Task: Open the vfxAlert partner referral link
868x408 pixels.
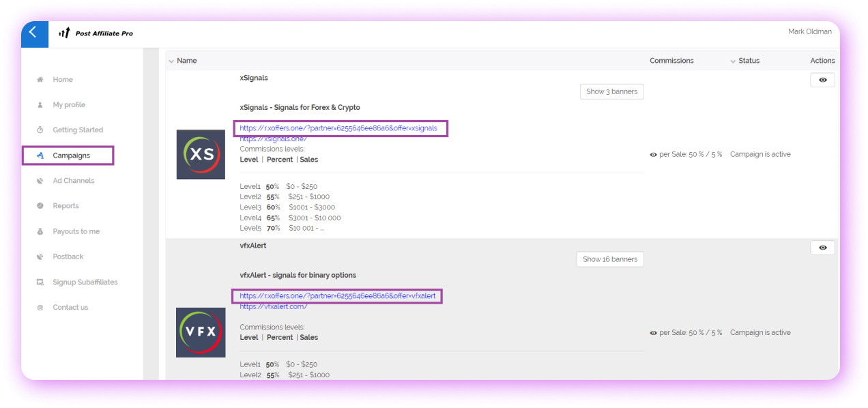Action: tap(338, 296)
